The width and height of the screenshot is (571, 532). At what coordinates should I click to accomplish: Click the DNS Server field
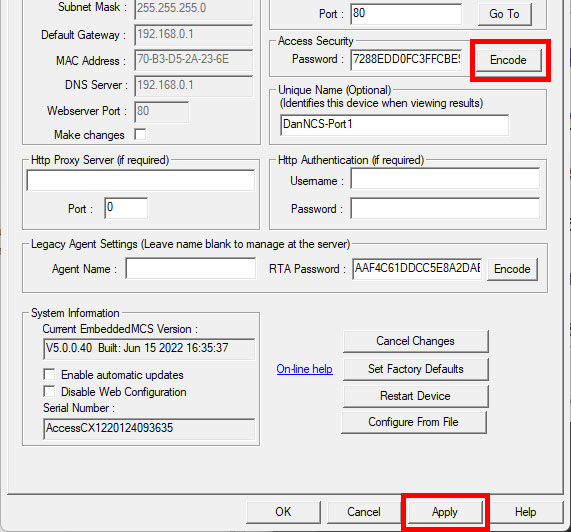(194, 86)
